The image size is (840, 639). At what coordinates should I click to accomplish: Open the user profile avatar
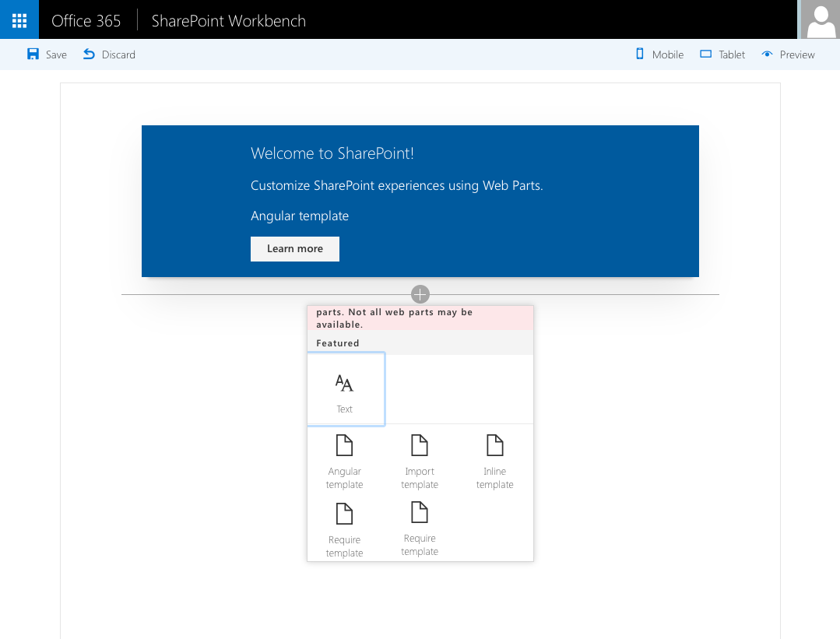coord(821,19)
